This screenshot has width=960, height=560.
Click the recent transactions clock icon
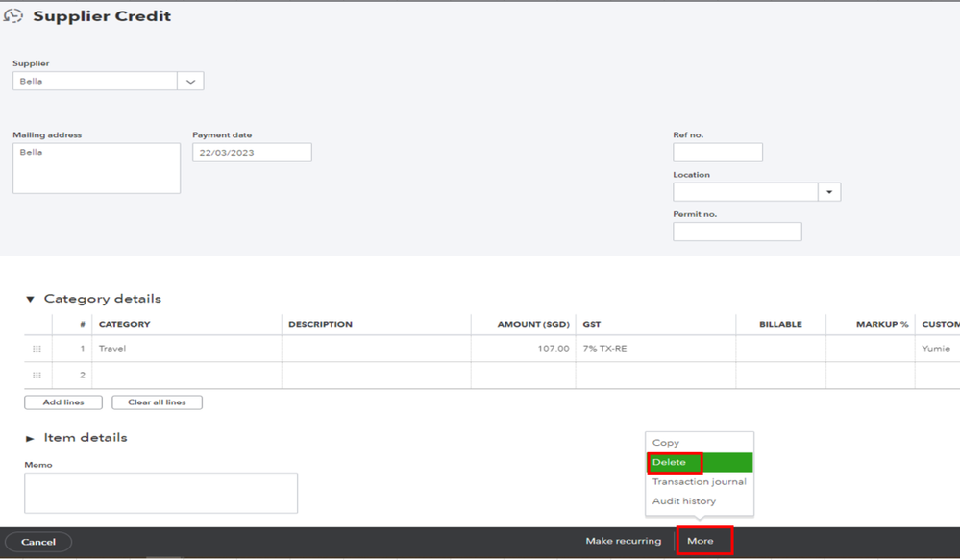[12, 16]
